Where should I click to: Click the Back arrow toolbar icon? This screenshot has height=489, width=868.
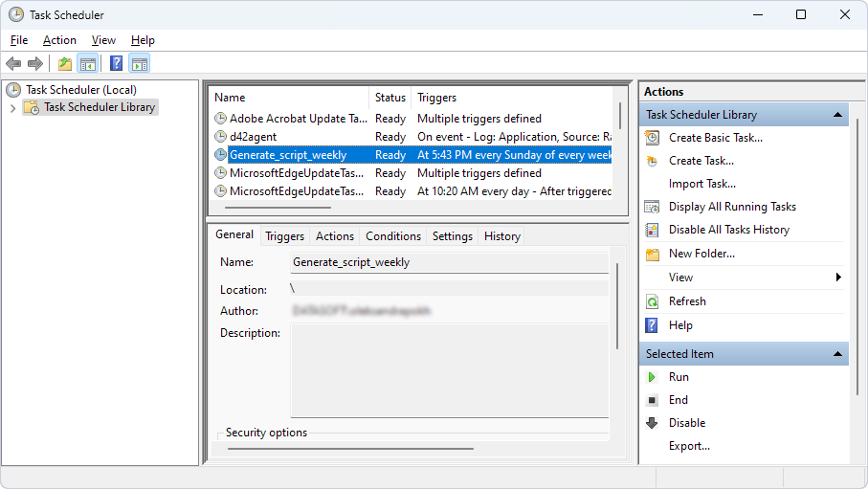(x=13, y=64)
